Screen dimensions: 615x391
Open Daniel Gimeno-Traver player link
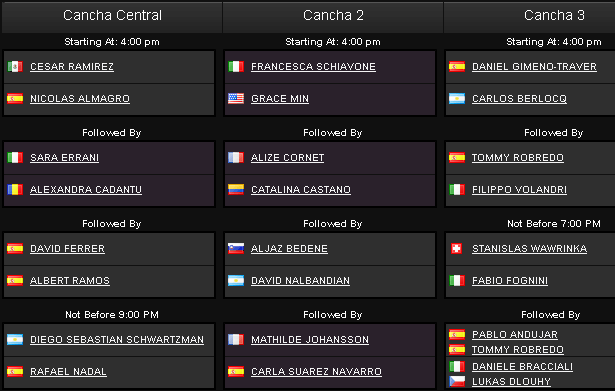pyautogui.click(x=534, y=67)
